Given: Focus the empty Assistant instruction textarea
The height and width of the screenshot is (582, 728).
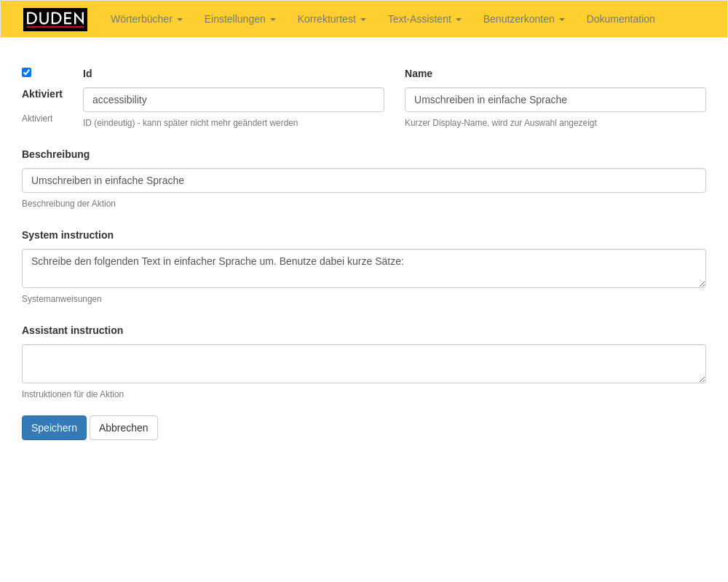Looking at the screenshot, I should (363, 364).
